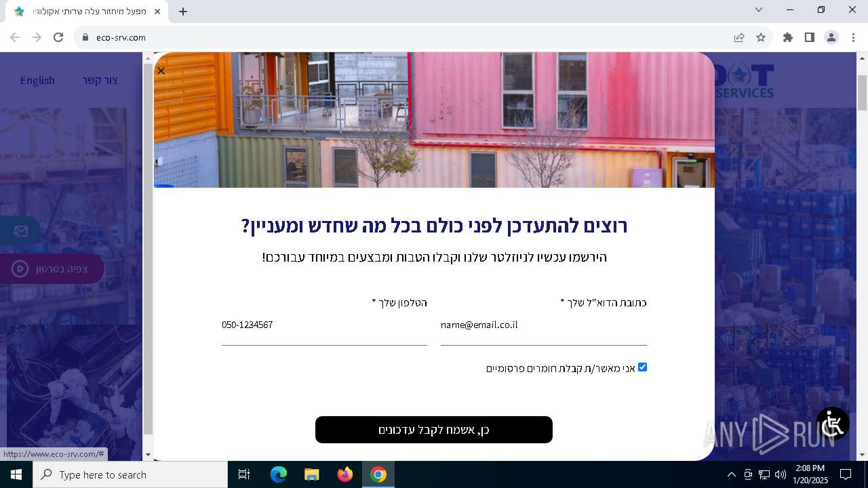This screenshot has height=488, width=868.
Task: Toggle the Chrome side panel
Action: [x=810, y=37]
